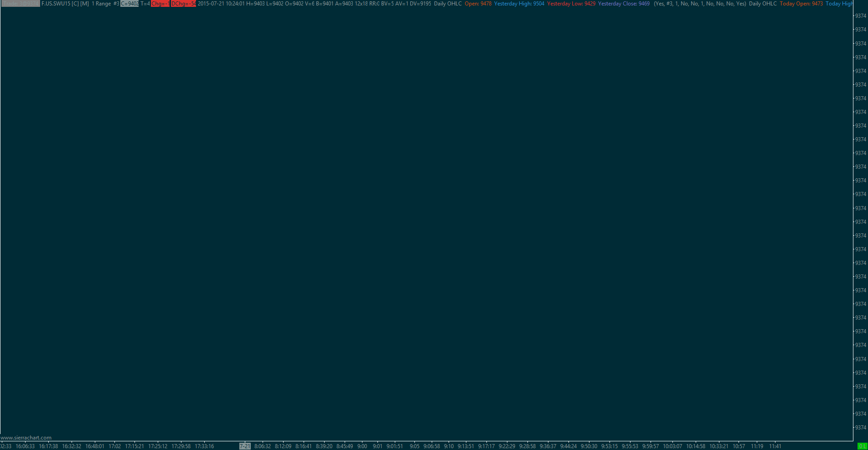Click the red DChg daily change box
This screenshot has width=868, height=450.
(x=183, y=4)
